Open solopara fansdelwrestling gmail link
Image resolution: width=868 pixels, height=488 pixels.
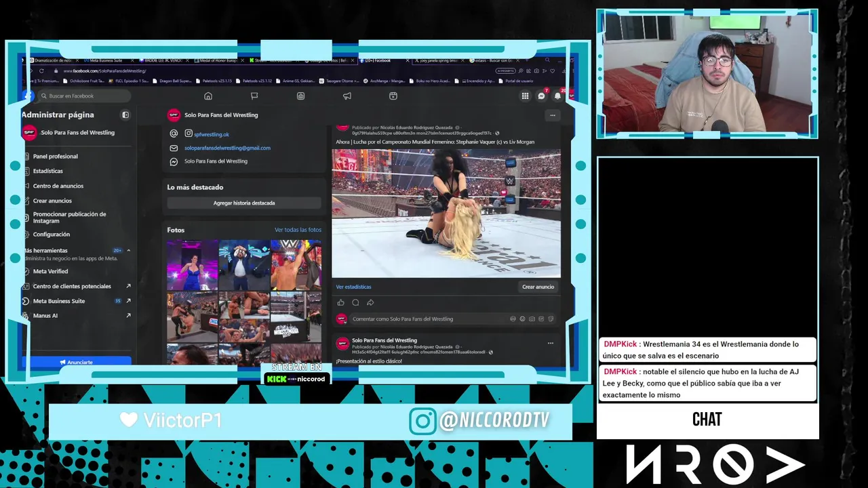tap(227, 148)
